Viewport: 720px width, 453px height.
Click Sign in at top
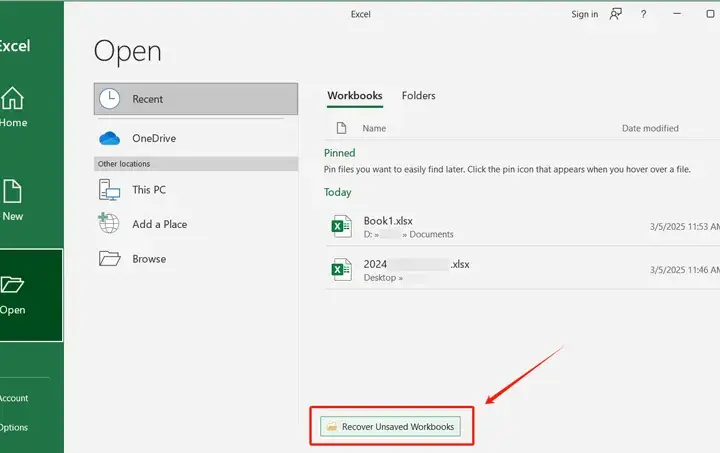(x=584, y=14)
